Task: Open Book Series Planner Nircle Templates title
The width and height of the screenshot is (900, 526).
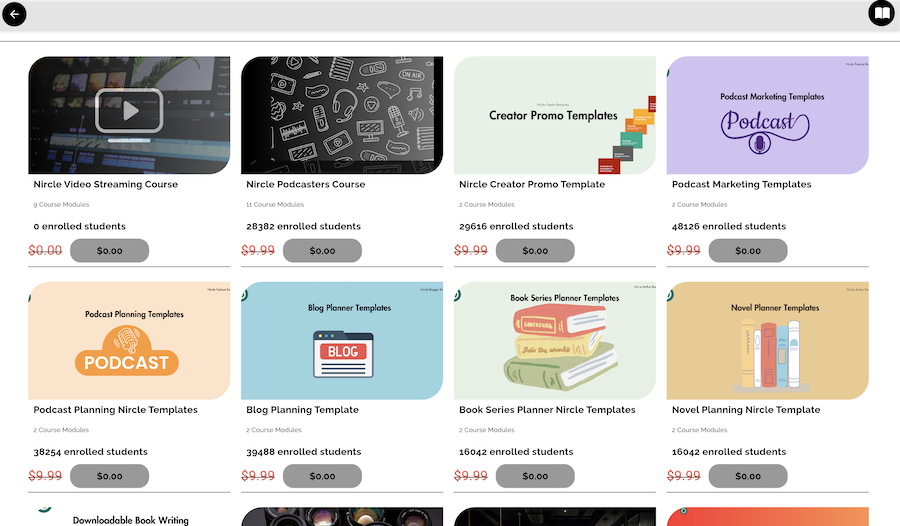Action: 547,410
